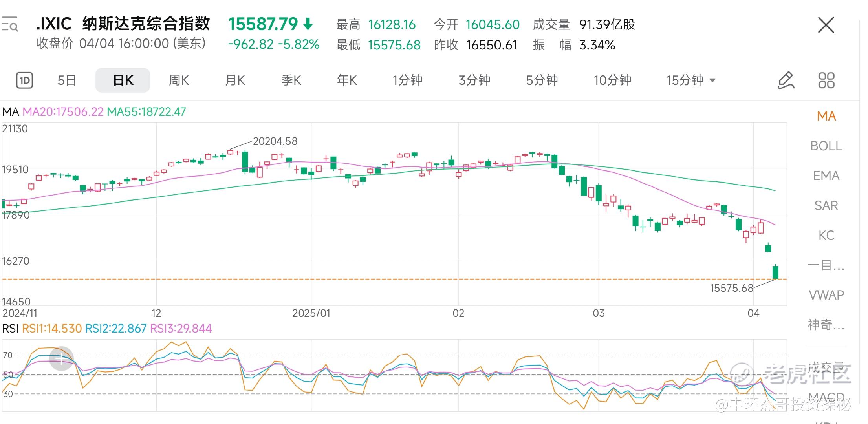Select the KC channel indicator
The image size is (868, 424).
[x=826, y=236]
